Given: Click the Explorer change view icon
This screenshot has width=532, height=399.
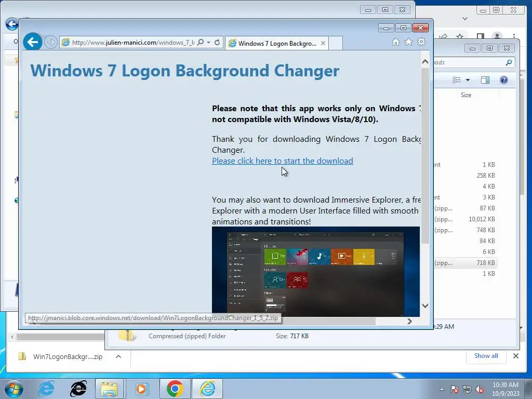Looking at the screenshot, I should (457, 80).
